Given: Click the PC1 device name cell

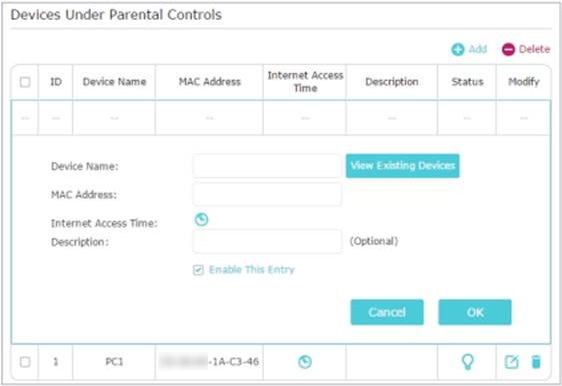Looking at the screenshot, I should click(x=114, y=362).
